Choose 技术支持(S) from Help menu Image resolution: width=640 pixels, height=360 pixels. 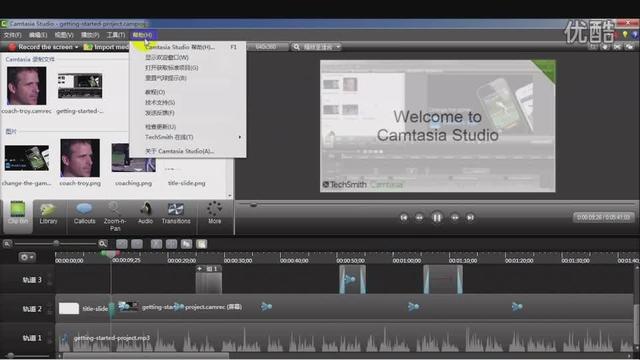pyautogui.click(x=188, y=102)
